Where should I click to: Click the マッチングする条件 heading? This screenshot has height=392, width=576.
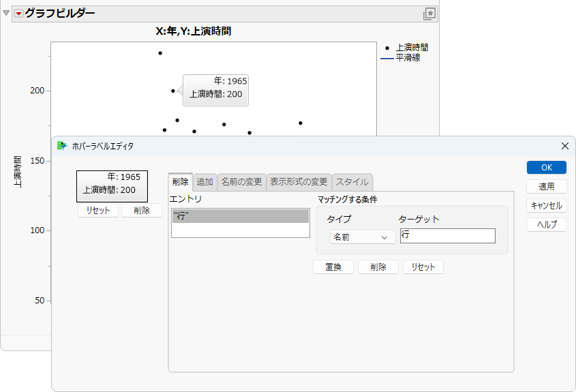coord(347,200)
